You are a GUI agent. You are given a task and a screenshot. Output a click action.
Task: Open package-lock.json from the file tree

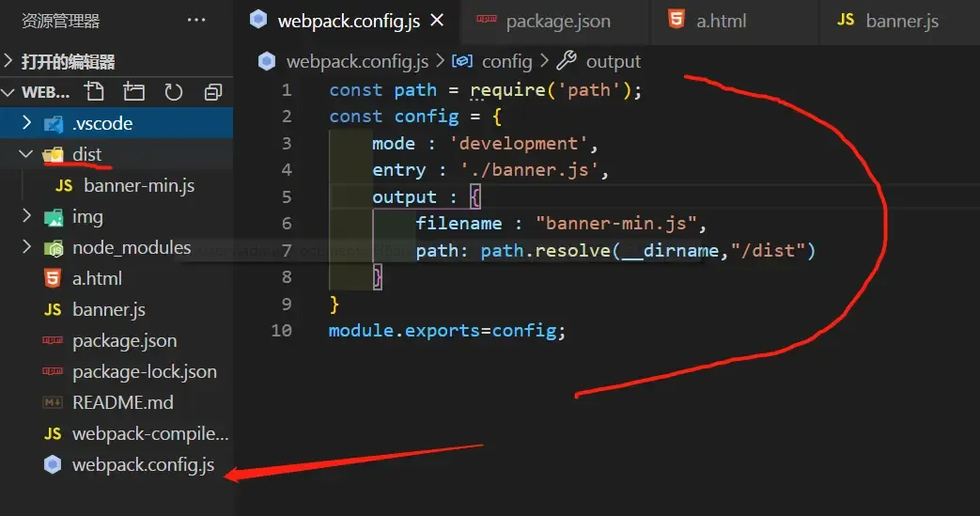click(x=145, y=372)
